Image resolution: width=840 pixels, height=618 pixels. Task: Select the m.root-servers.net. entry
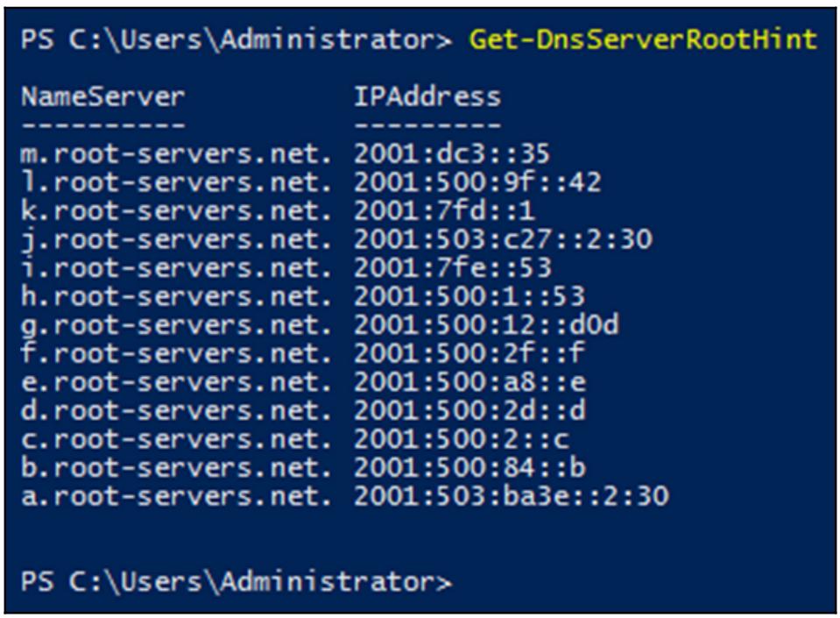pos(177,155)
